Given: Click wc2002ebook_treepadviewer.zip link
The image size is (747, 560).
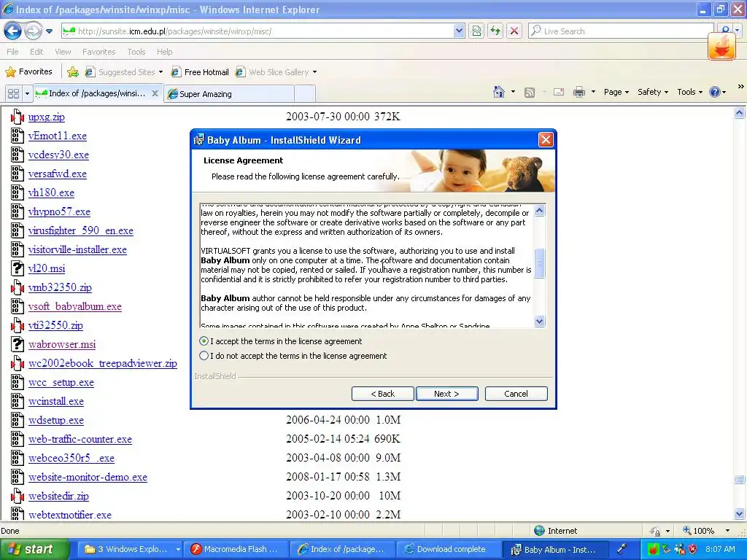Looking at the screenshot, I should pyautogui.click(x=102, y=363).
